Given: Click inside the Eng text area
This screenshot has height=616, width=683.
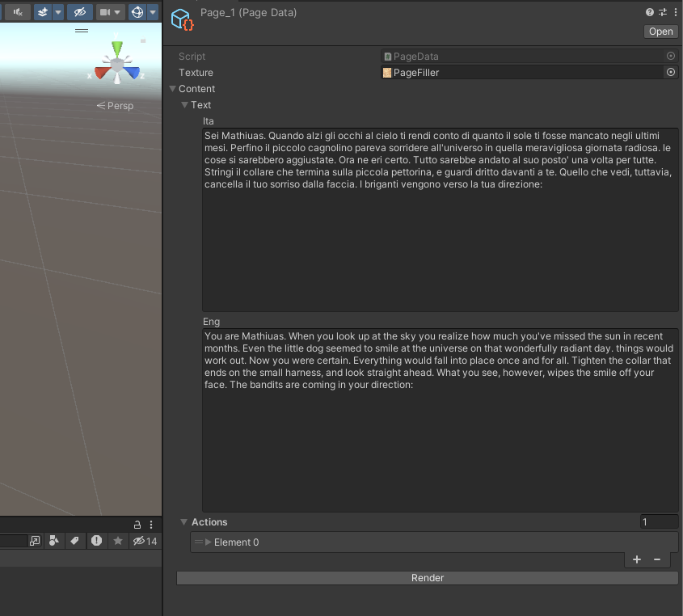Looking at the screenshot, I should coord(441,420).
